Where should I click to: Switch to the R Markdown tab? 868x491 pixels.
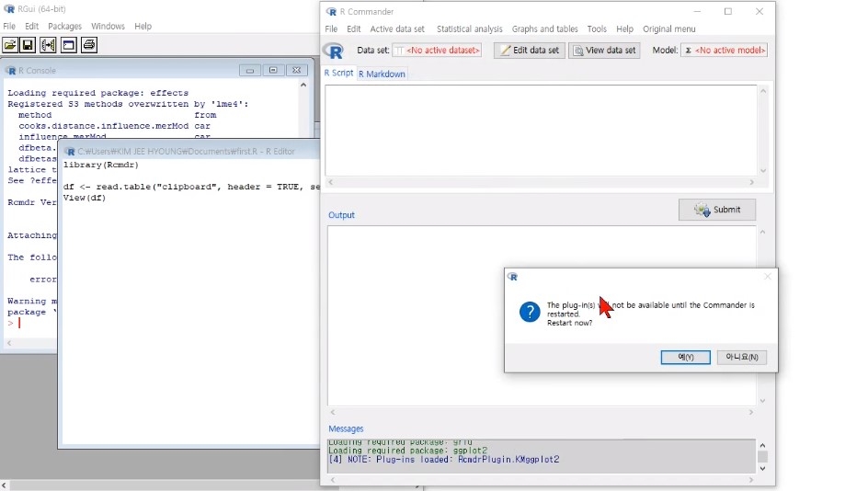click(x=382, y=74)
